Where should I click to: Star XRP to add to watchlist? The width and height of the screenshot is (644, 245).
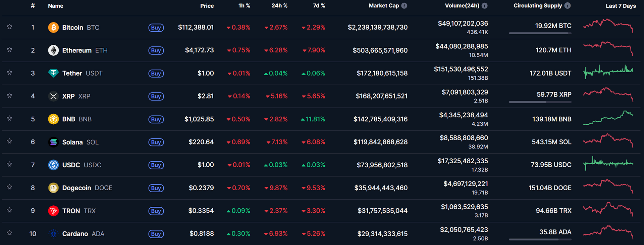(x=10, y=95)
